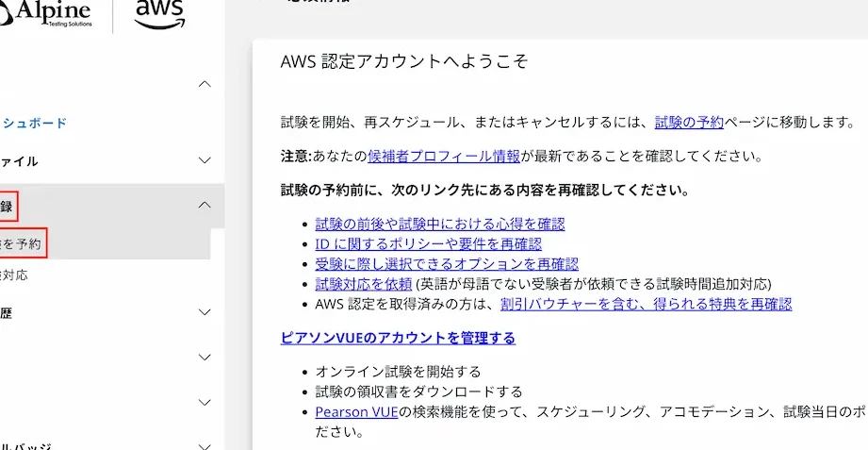Expand the ファイル sidebar section chevron

[205, 160]
